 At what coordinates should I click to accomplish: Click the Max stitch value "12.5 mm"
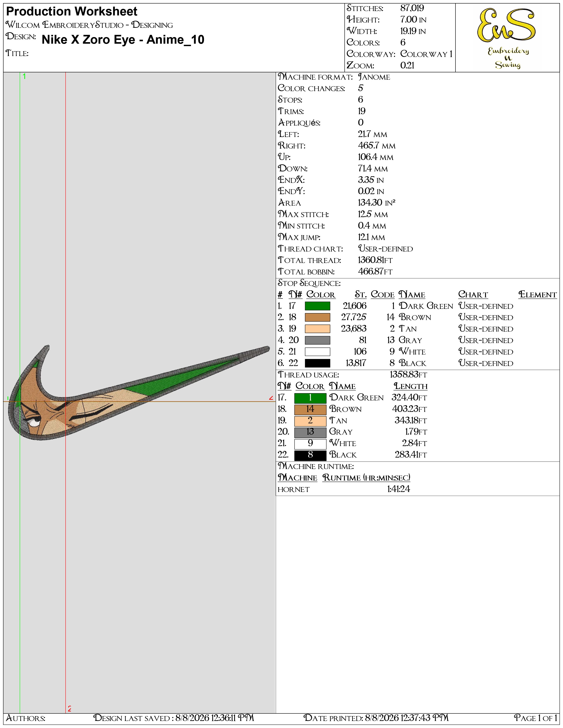[373, 214]
